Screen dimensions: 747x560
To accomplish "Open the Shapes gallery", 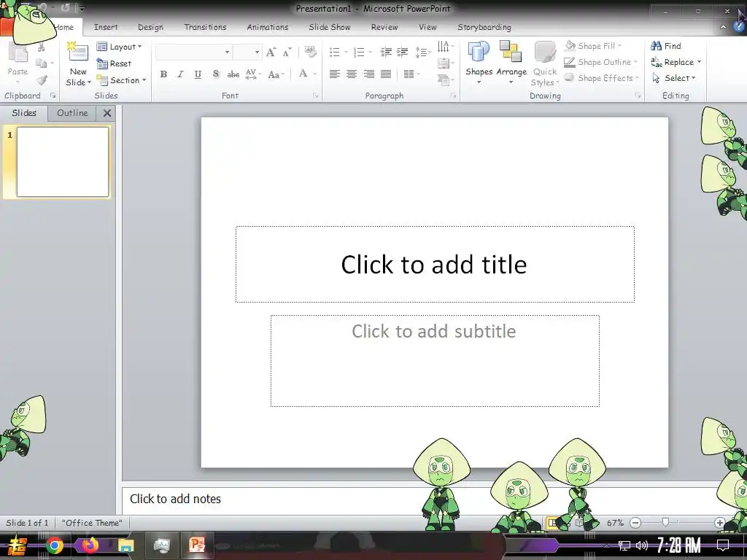I will [479, 63].
